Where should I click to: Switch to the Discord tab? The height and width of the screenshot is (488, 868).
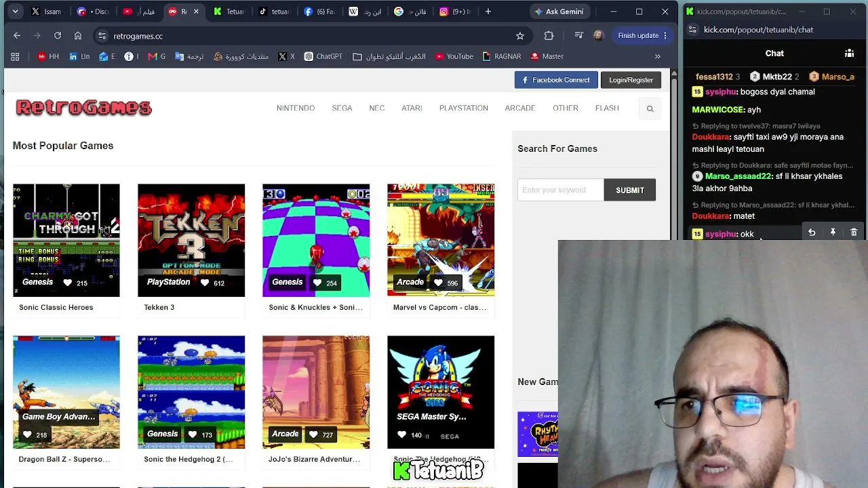[93, 12]
